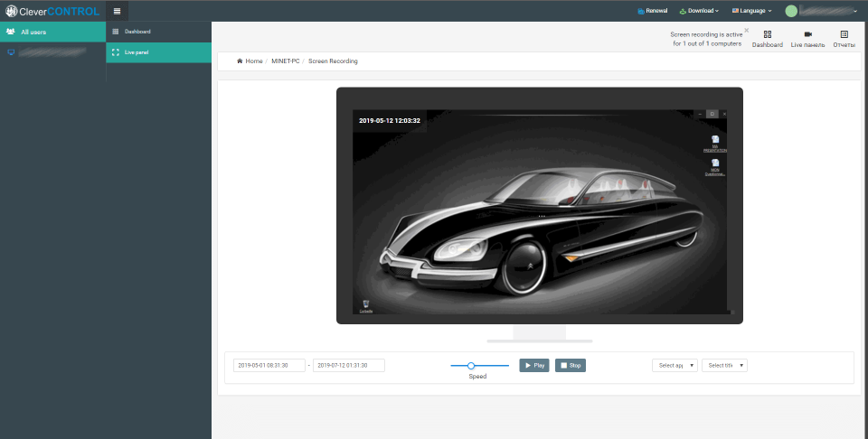Click the green user avatar circle
The image size is (868, 439).
(791, 11)
